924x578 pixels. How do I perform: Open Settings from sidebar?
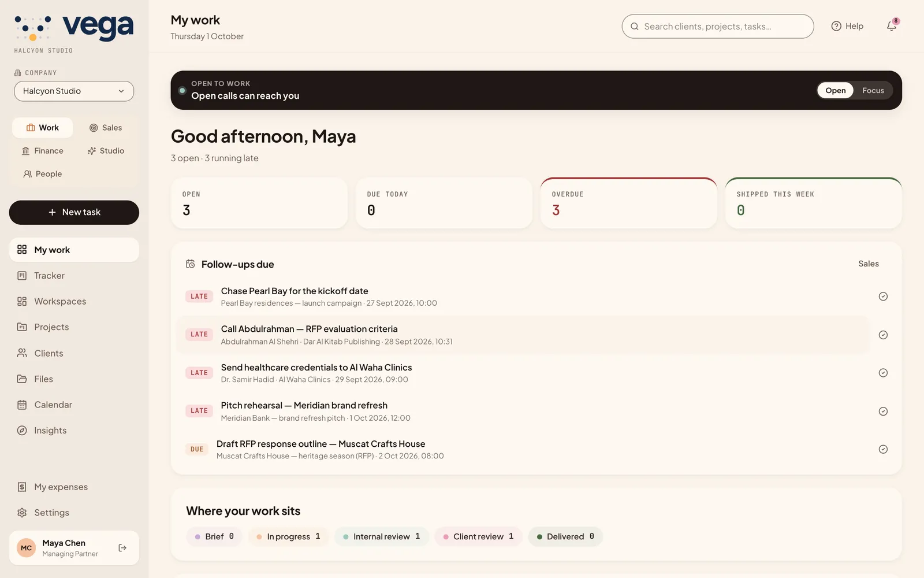click(x=74, y=513)
